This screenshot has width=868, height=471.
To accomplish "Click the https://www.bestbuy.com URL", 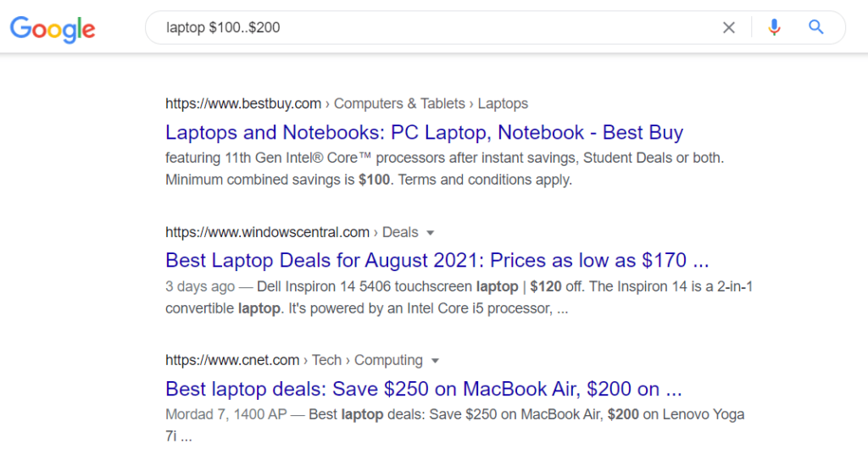I will coord(243,104).
